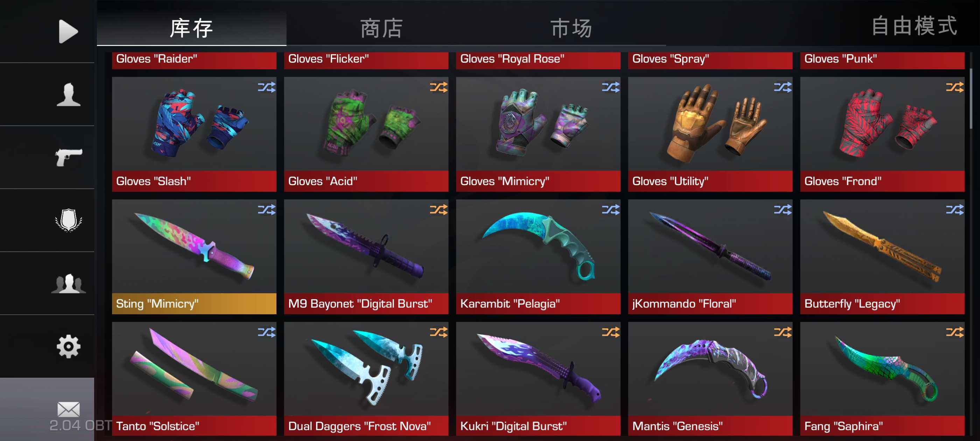
Task: Open the profile silhouette icon
Action: (69, 94)
